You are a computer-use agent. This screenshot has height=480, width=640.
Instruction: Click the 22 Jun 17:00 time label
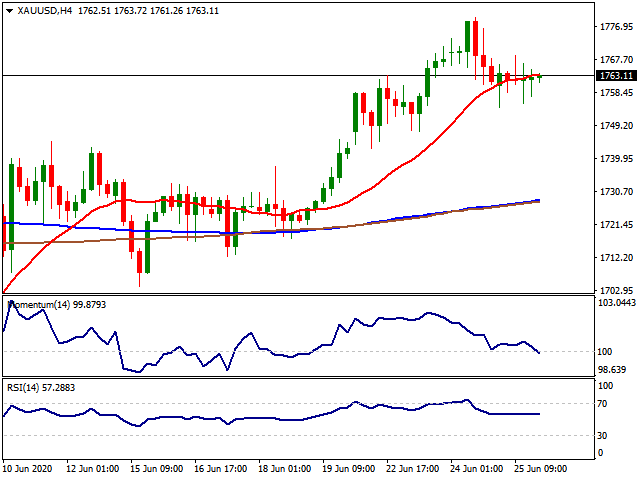[x=413, y=469]
